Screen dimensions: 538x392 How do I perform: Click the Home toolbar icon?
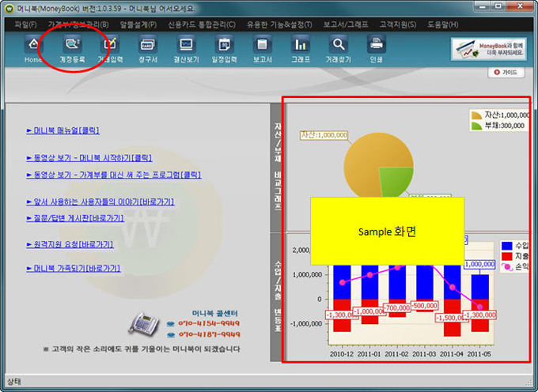pyautogui.click(x=34, y=49)
